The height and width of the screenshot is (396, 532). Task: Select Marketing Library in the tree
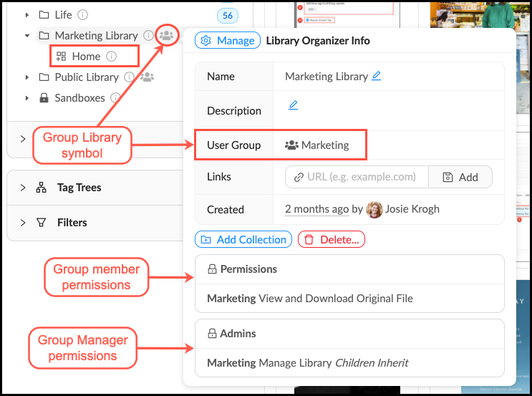pos(97,36)
